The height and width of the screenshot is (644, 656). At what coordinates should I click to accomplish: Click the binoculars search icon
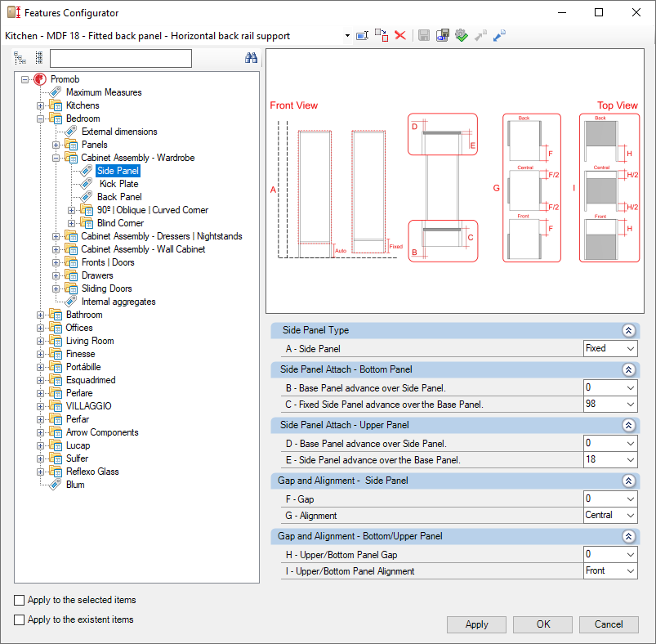click(x=251, y=58)
